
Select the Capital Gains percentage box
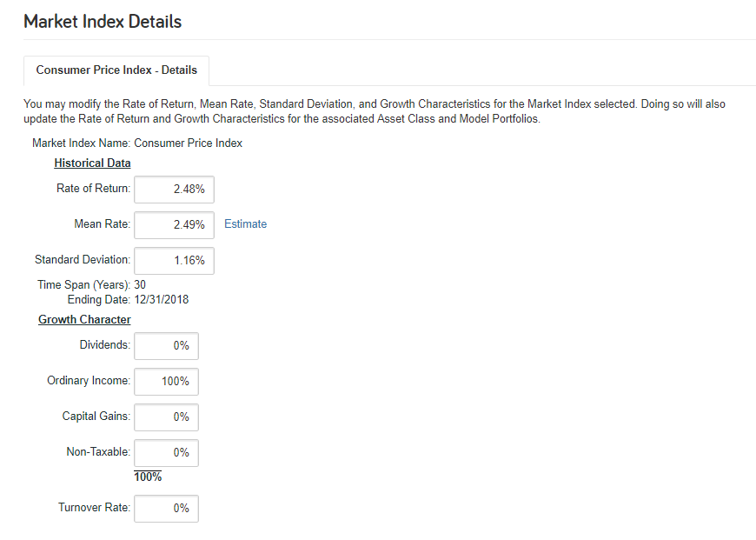(x=166, y=417)
